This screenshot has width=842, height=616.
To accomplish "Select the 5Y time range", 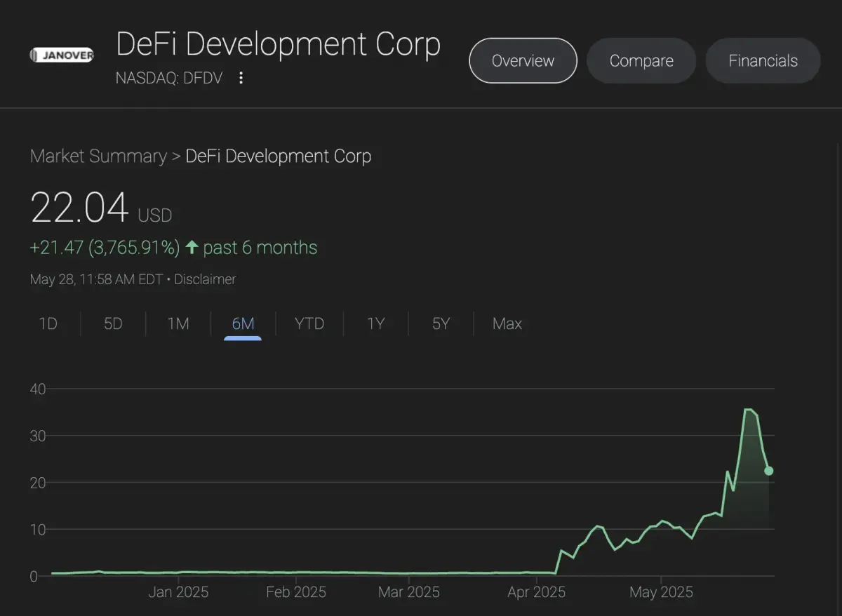I will 441,323.
